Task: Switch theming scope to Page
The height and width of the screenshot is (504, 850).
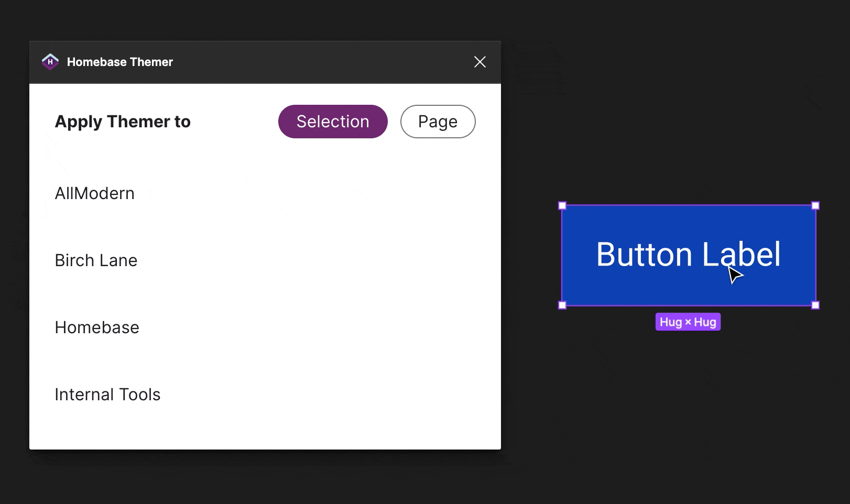Action: 438,121
